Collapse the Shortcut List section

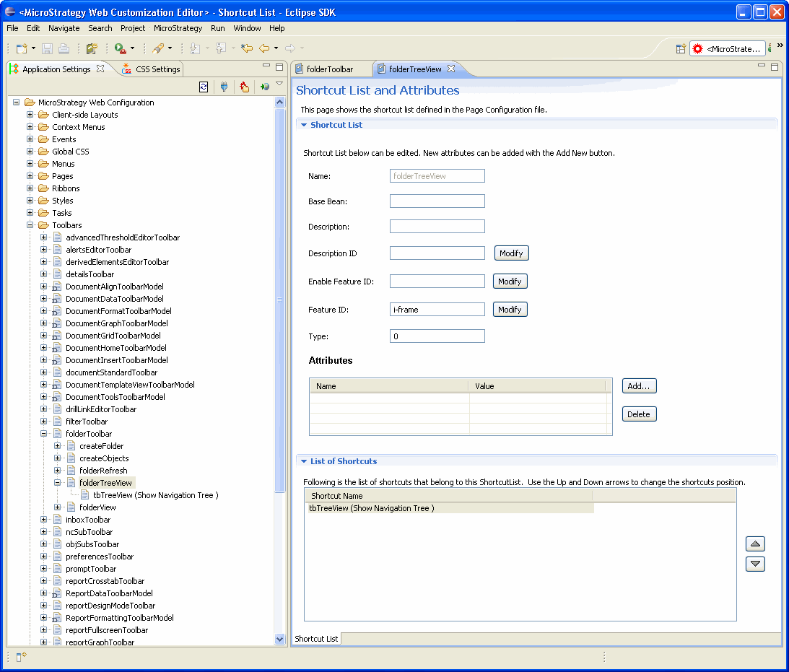click(x=304, y=125)
